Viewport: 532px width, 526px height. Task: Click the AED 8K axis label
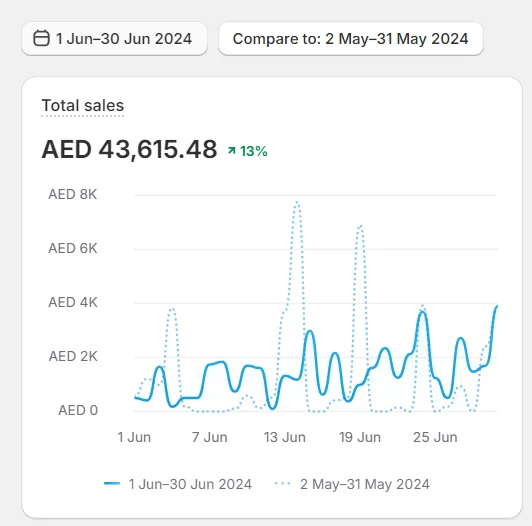[x=73, y=194]
